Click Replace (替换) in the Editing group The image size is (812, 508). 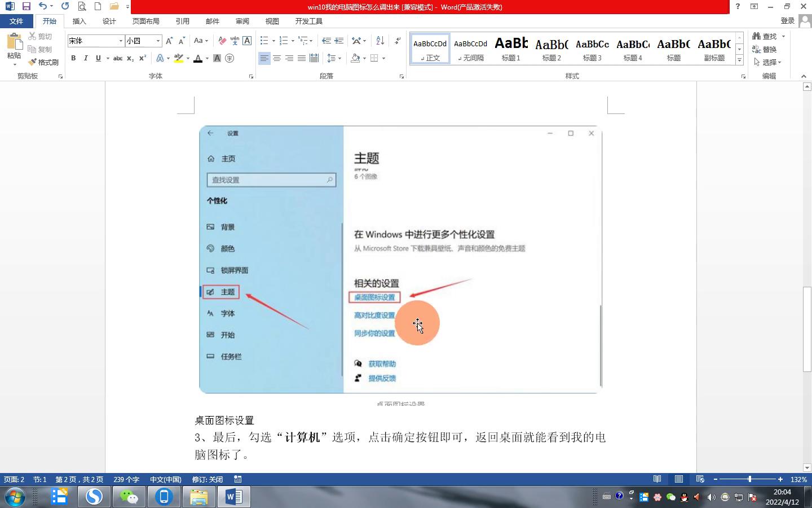pos(768,49)
